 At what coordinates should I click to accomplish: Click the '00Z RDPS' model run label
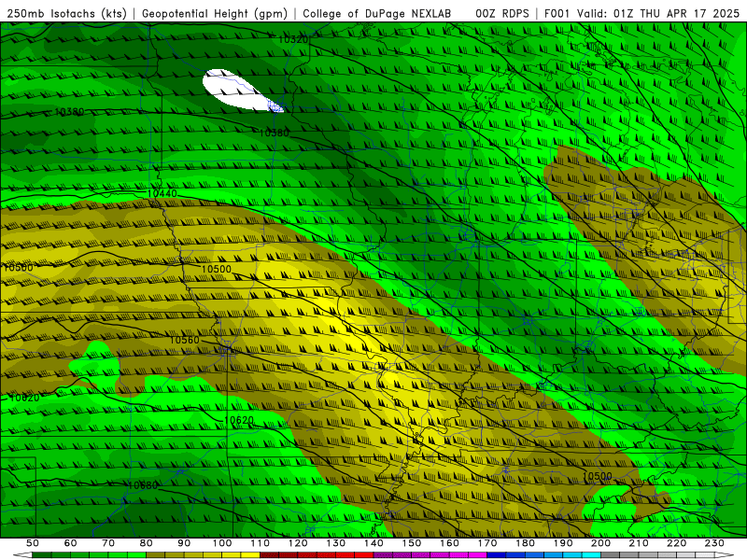(x=502, y=13)
